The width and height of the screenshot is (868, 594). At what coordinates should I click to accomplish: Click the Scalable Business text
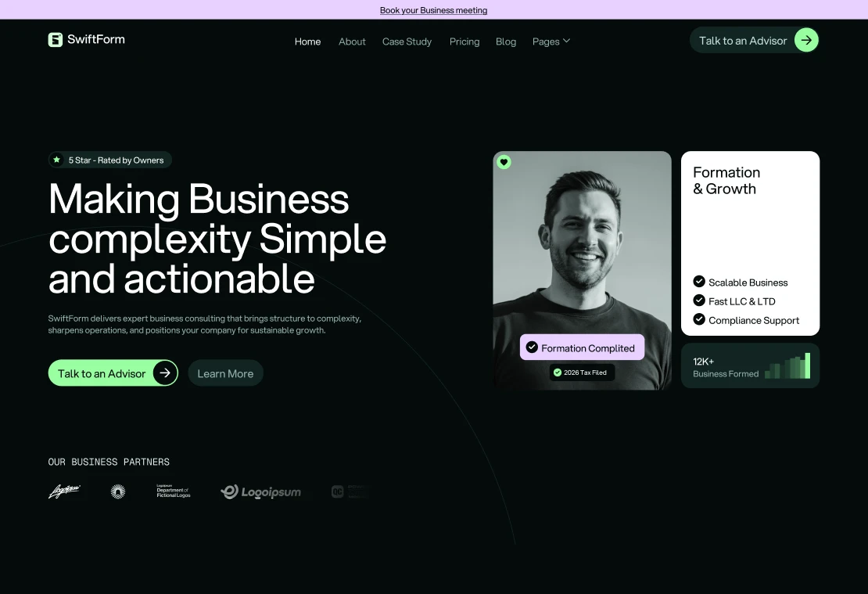coord(748,283)
